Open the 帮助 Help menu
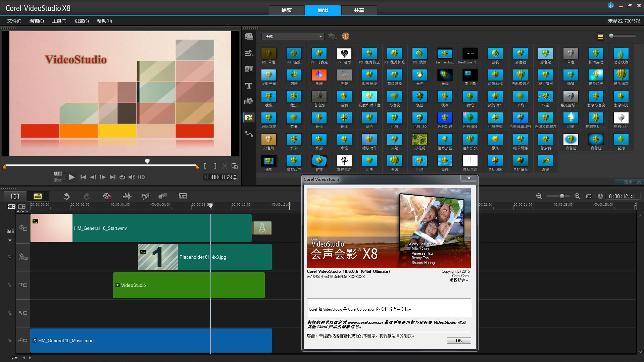 [x=104, y=21]
